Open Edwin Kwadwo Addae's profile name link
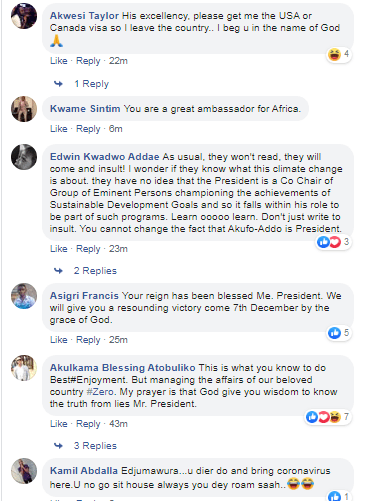Viewport: 370px width, 501px height. pyautogui.click(x=105, y=157)
